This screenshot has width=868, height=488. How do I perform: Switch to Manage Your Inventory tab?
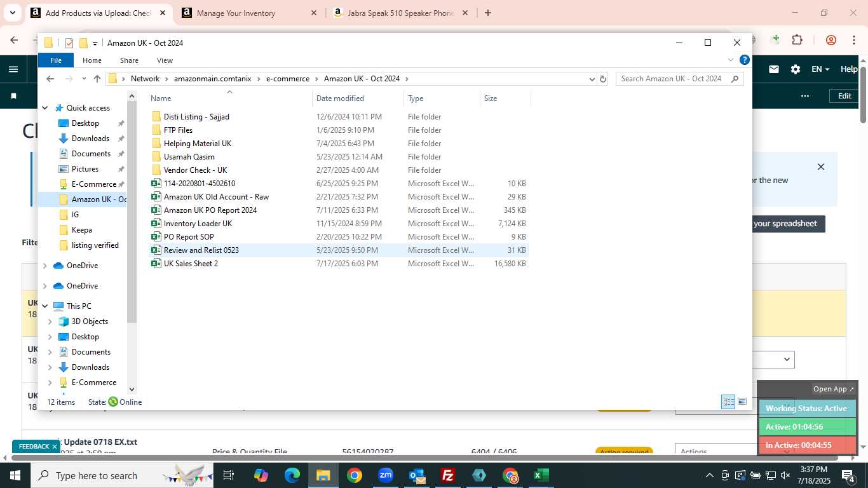(248, 13)
